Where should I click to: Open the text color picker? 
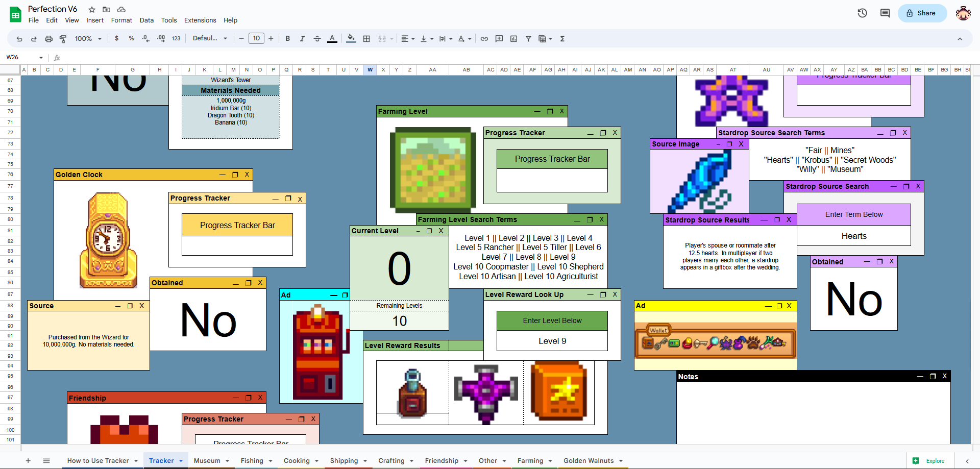coord(332,39)
